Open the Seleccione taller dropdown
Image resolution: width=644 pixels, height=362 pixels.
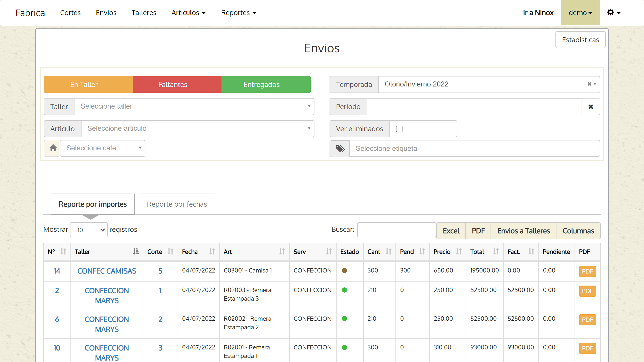pos(194,107)
